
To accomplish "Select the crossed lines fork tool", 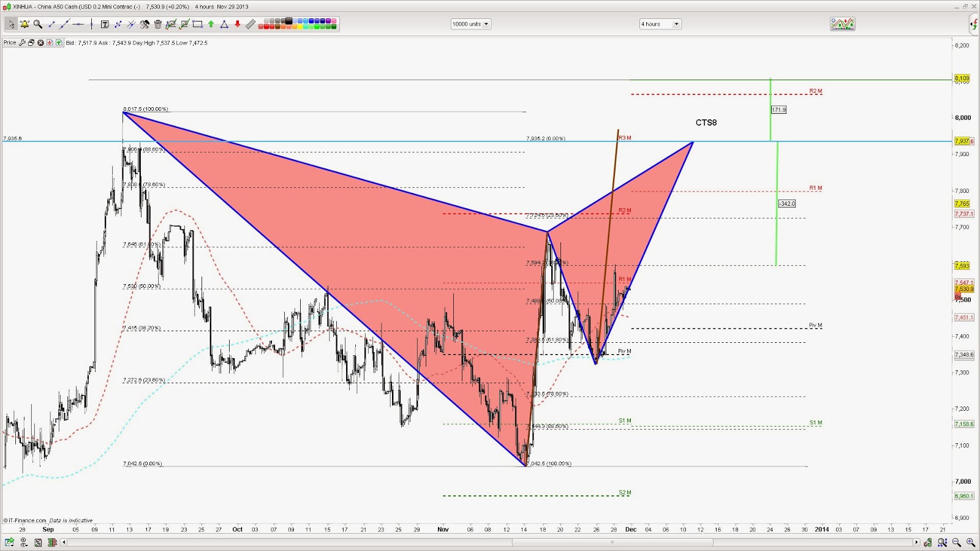I will [131, 24].
